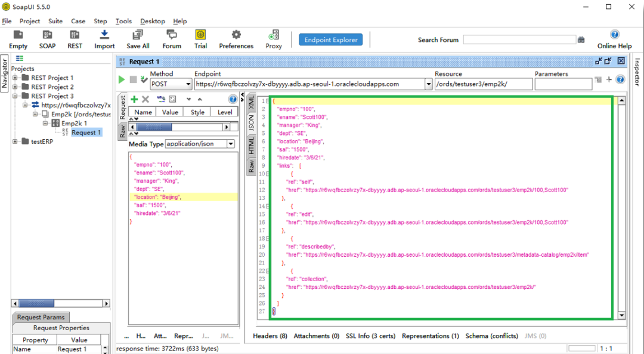Submit request with green play arrow
Image resolution: width=644 pixels, height=354 pixels.
[x=122, y=79]
